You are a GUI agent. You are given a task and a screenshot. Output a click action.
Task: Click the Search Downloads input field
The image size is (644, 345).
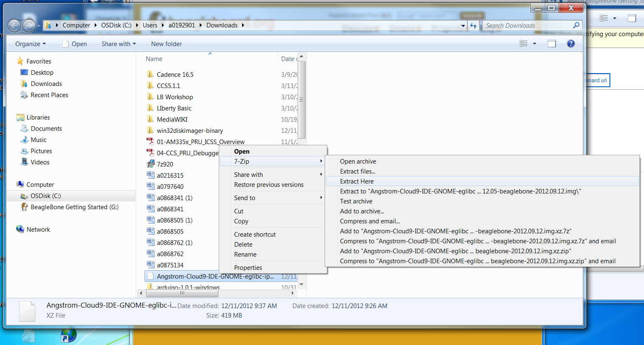pyautogui.click(x=527, y=26)
